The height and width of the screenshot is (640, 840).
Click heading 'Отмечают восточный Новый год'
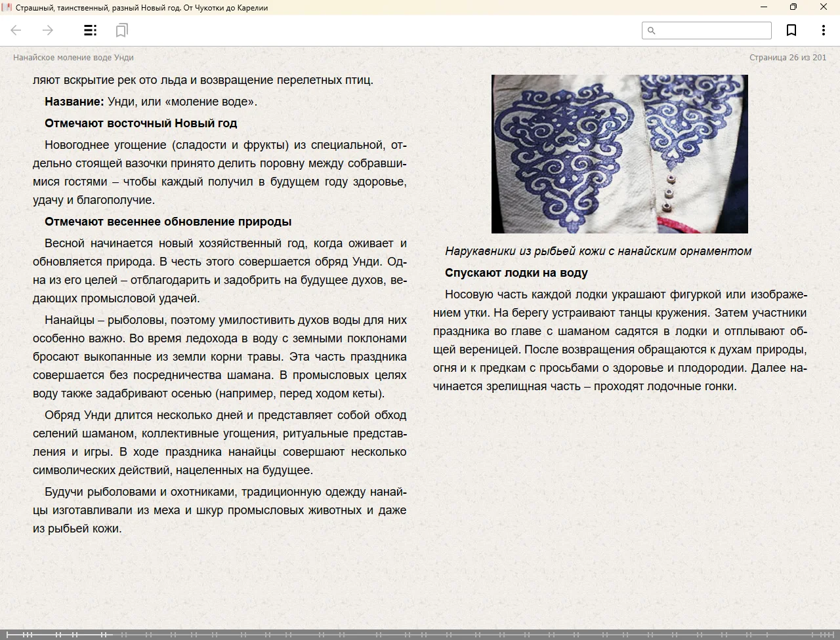140,123
